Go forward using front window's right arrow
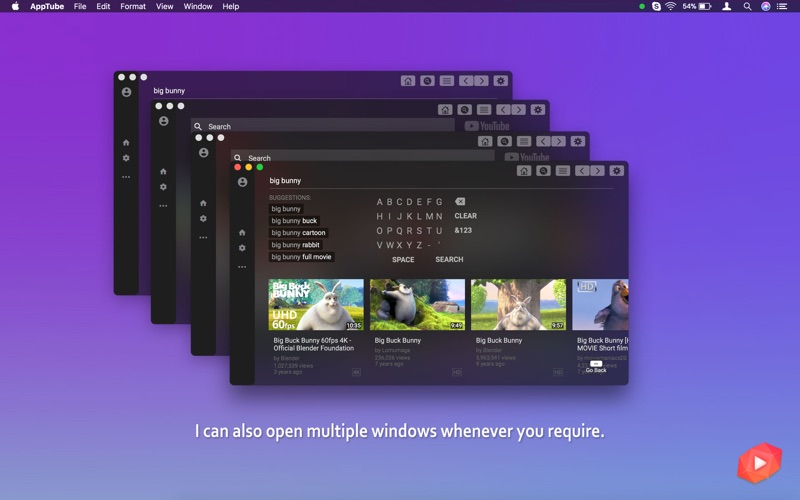The width and height of the screenshot is (800, 500). 597,171
